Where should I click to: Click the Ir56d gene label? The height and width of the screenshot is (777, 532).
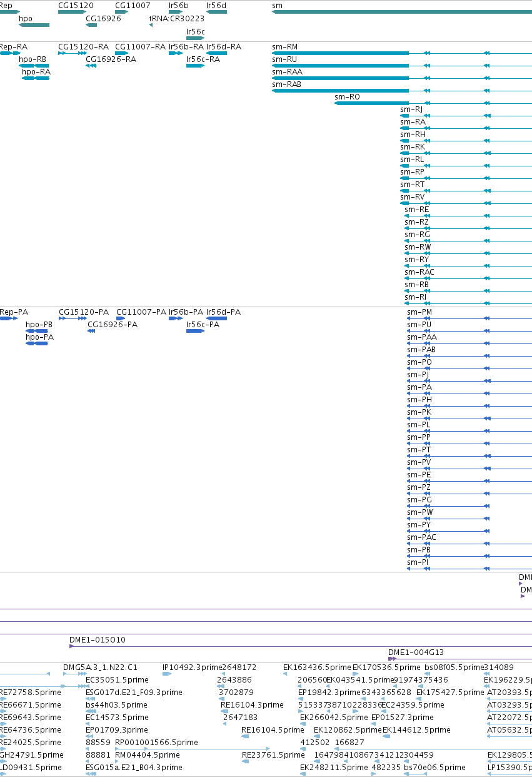click(216, 5)
